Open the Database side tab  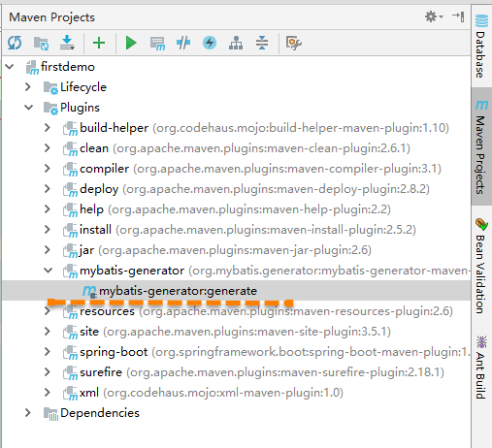click(481, 46)
